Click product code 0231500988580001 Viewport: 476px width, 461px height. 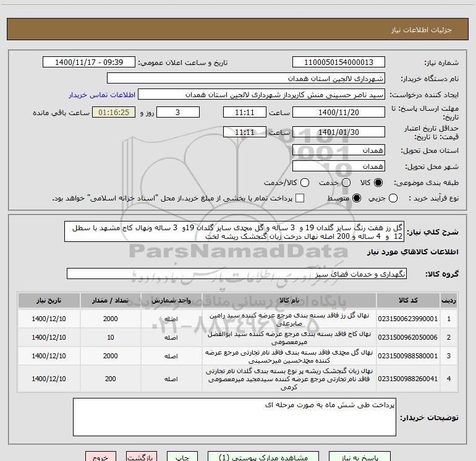point(408,356)
